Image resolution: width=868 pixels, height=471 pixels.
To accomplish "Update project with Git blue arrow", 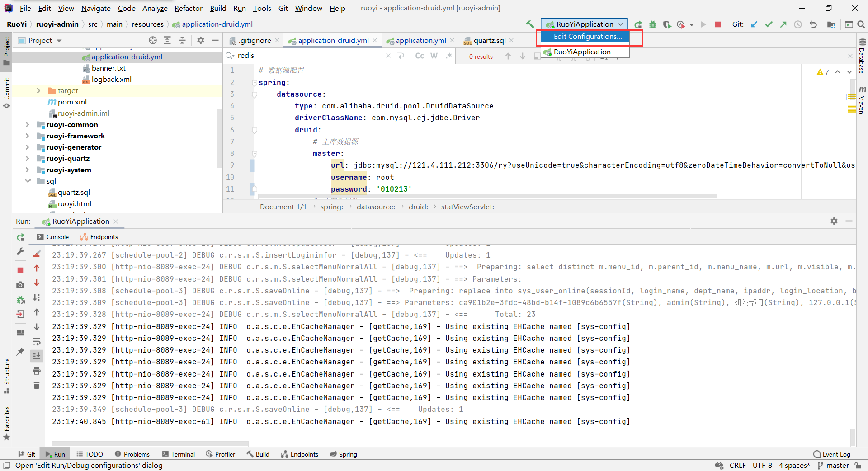I will click(x=754, y=24).
